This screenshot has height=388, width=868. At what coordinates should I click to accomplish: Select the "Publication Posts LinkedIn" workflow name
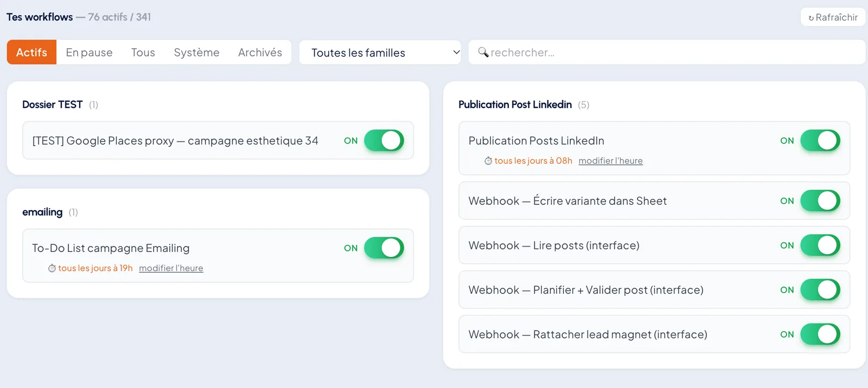pyautogui.click(x=536, y=141)
